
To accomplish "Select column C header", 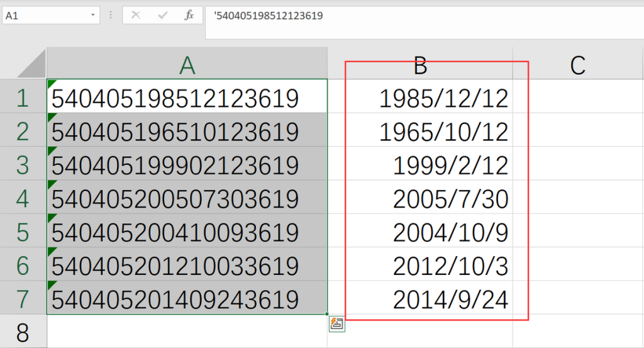I will pyautogui.click(x=578, y=64).
